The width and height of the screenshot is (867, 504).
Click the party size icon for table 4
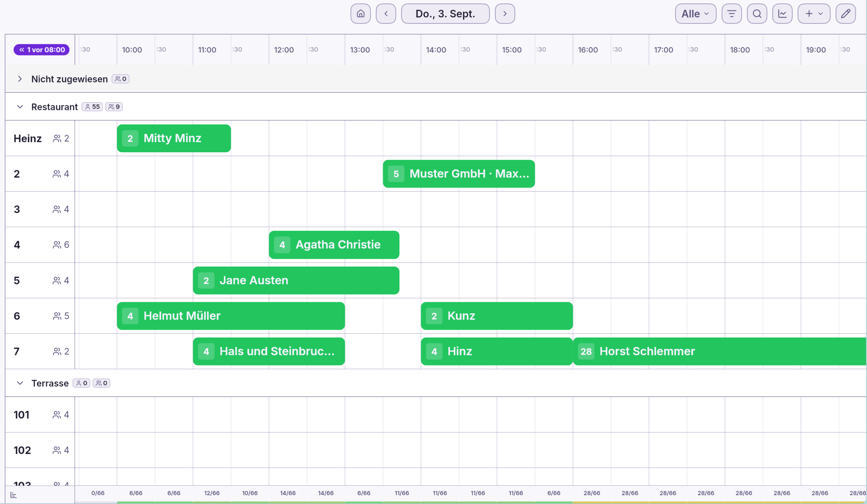coord(57,245)
